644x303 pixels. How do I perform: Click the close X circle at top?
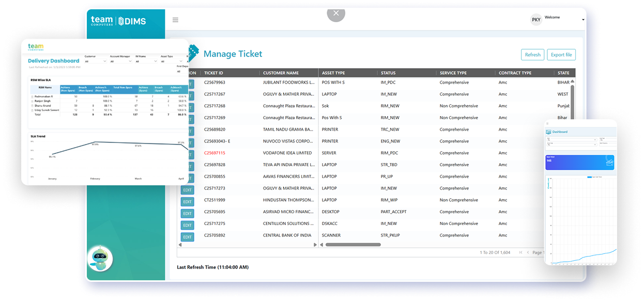click(336, 13)
